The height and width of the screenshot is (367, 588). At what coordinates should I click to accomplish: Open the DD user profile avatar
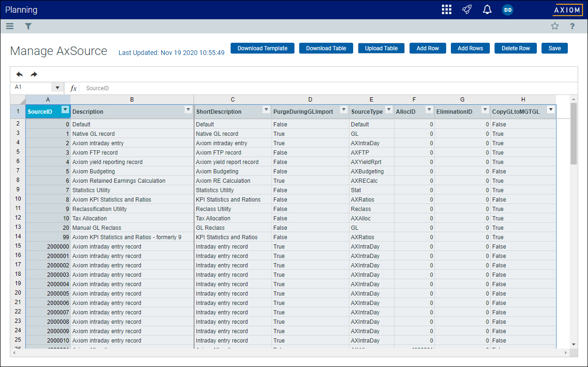point(508,10)
